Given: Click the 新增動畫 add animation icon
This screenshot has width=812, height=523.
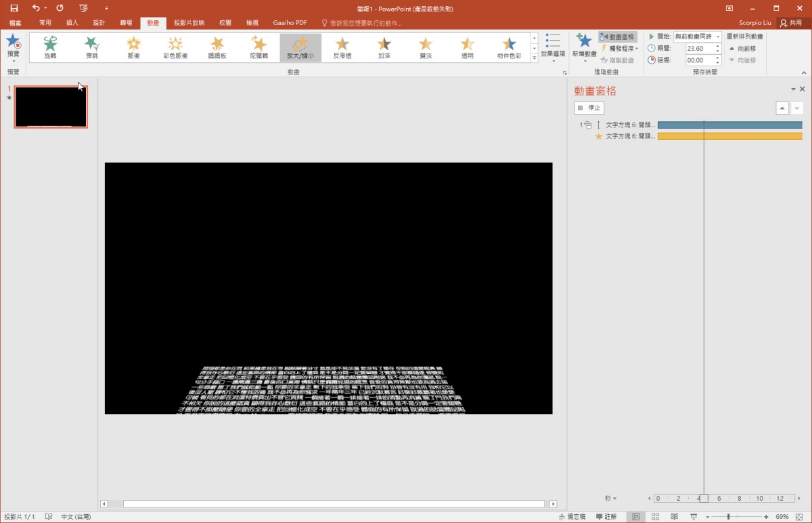Looking at the screenshot, I should point(584,42).
